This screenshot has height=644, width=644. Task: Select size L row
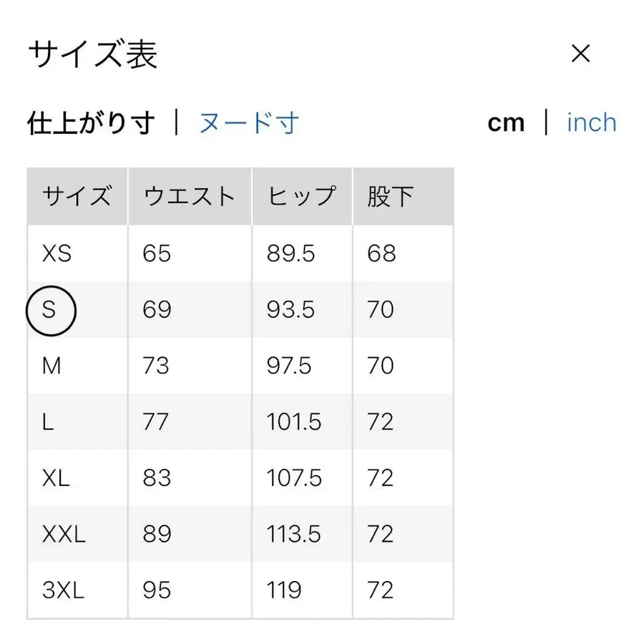[48, 422]
